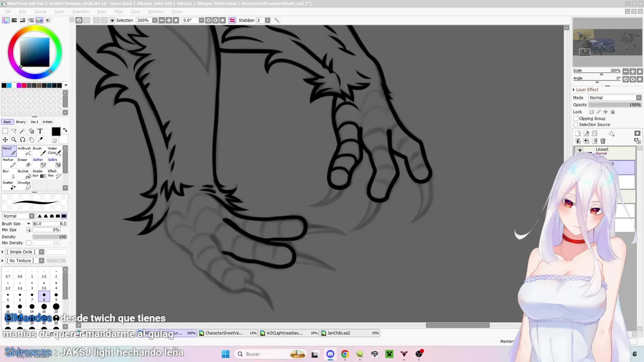Switch to Basic tool tab
This screenshot has width=644, height=362.
click(x=7, y=122)
